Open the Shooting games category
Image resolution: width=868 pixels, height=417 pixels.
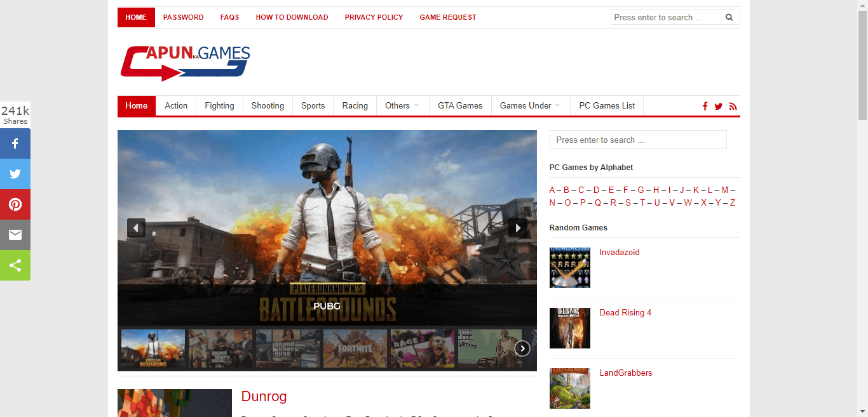pyautogui.click(x=268, y=106)
